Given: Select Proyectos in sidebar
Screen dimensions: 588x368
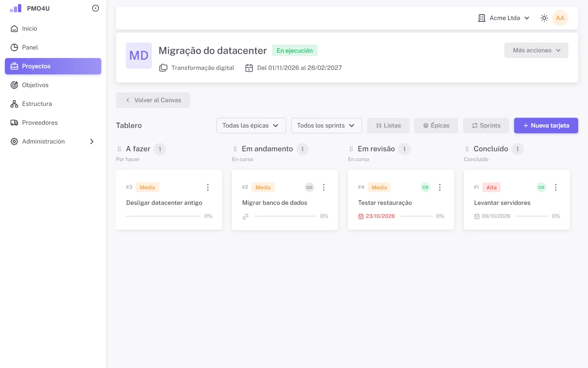Looking at the screenshot, I should (53, 66).
